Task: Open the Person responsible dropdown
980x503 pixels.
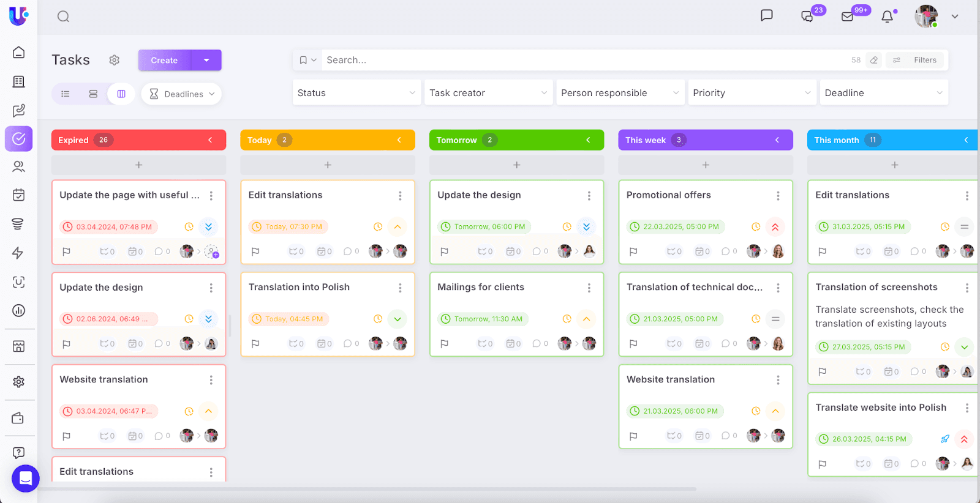Action: click(x=620, y=93)
